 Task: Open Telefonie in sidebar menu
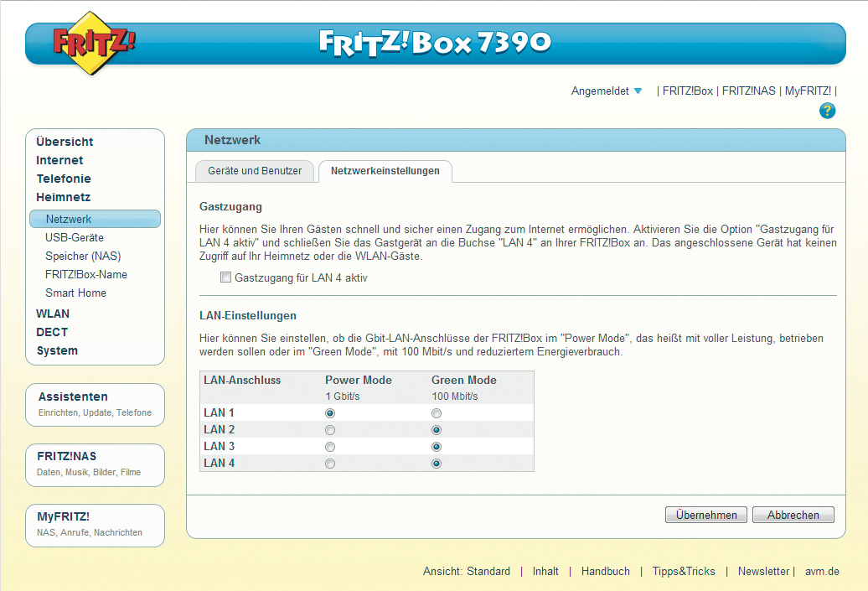pyautogui.click(x=64, y=179)
